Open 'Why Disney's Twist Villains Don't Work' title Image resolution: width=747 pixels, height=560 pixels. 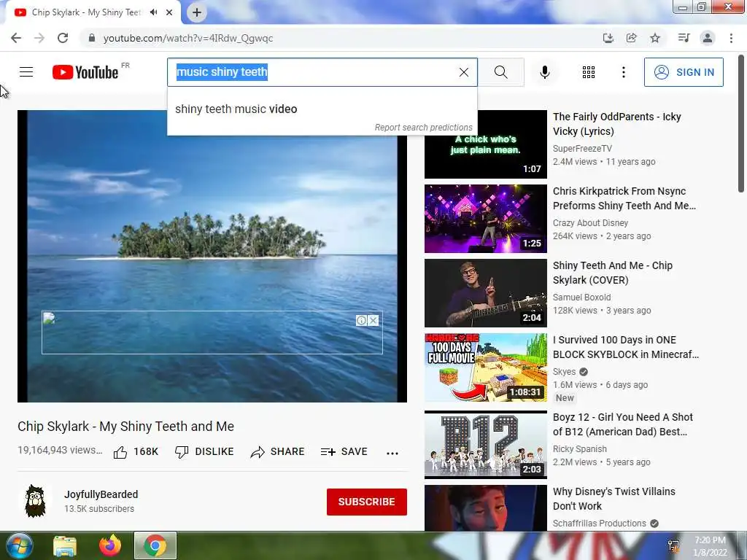click(614, 498)
